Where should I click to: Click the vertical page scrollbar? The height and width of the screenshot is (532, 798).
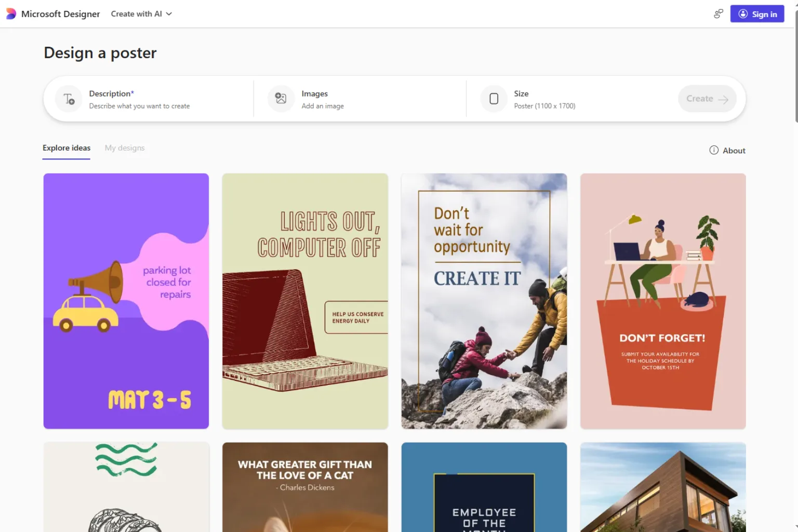pyautogui.click(x=796, y=66)
